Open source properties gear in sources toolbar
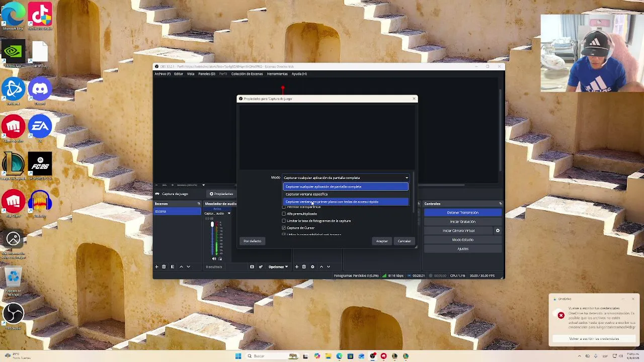Viewport: 644px width, 362px height. 312,267
